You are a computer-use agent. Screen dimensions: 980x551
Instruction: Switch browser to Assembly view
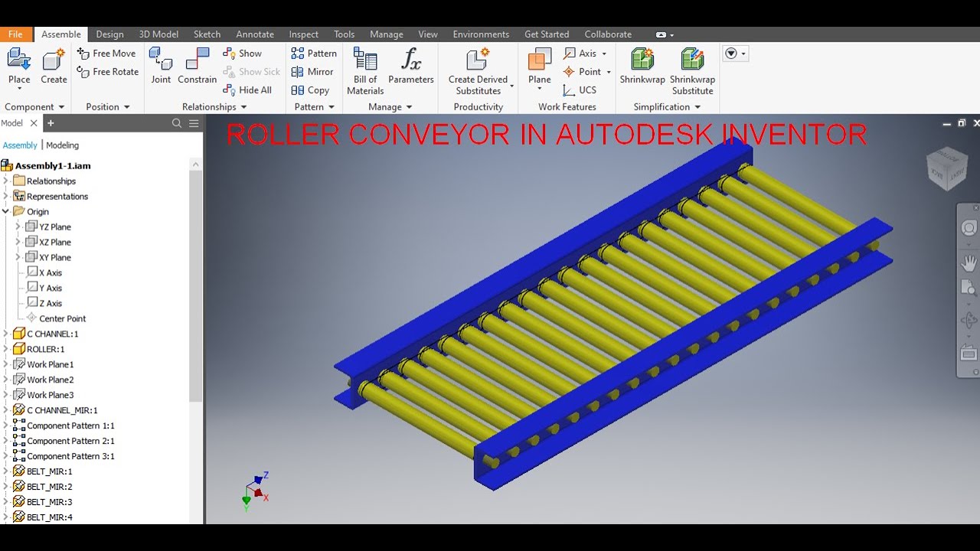click(x=20, y=145)
